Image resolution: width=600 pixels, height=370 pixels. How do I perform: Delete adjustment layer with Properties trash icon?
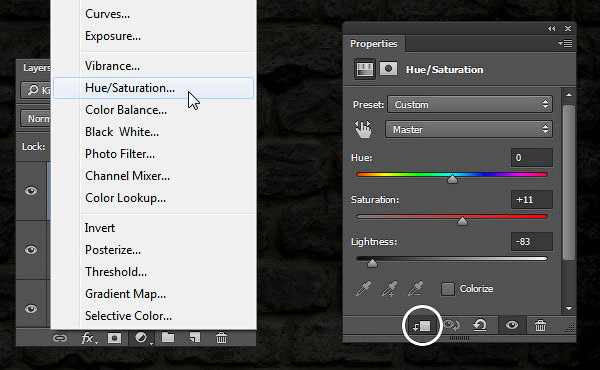tap(540, 326)
